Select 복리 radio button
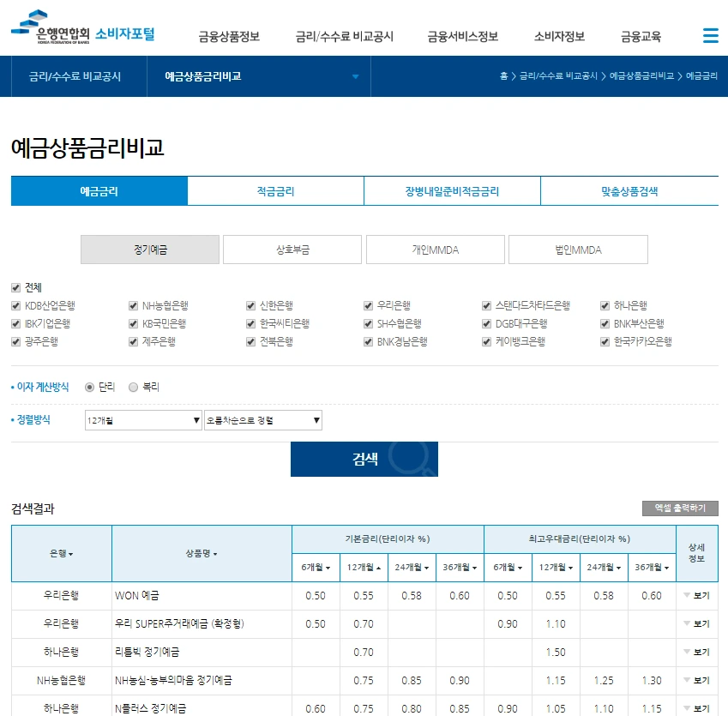The image size is (728, 716). [133, 388]
